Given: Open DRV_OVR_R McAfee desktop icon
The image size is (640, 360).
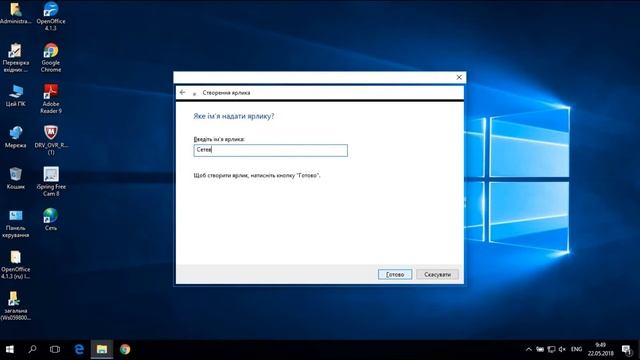Looking at the screenshot, I should 51,140.
